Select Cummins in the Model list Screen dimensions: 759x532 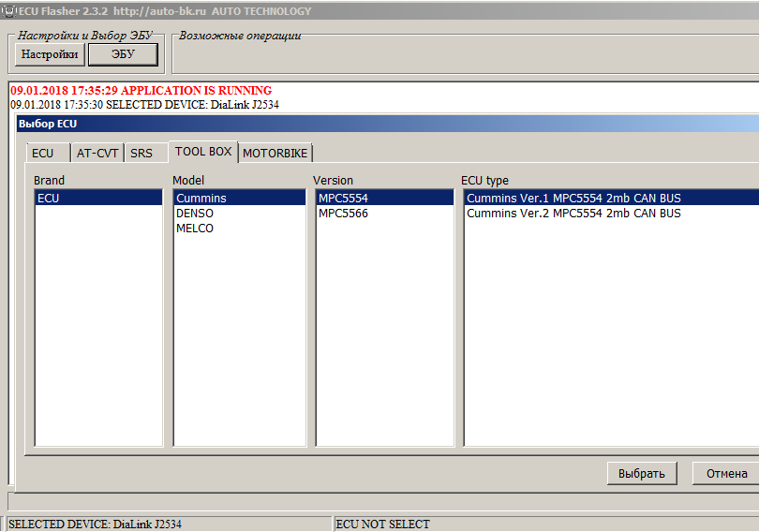click(240, 198)
